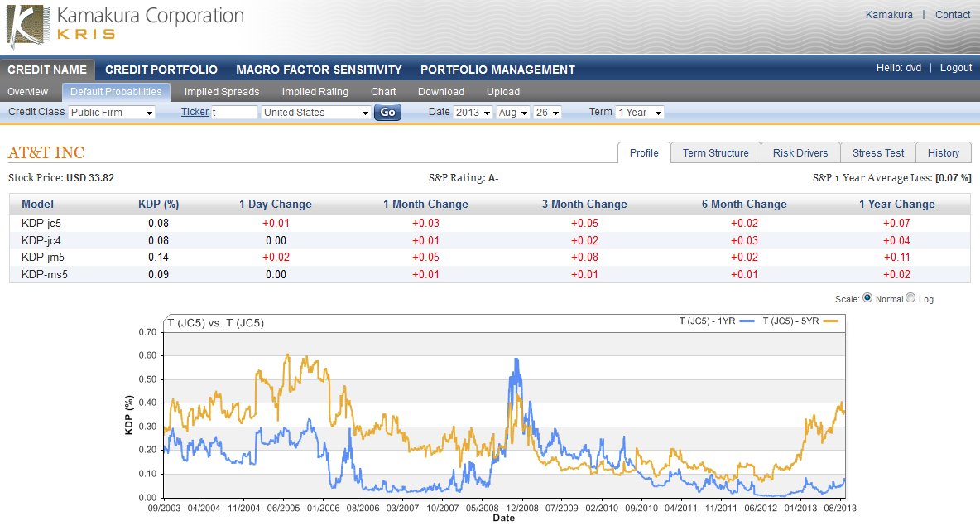Screen dimensions: 980x526
Task: Select the Default Probabilities sub-tab
Action: tap(116, 92)
